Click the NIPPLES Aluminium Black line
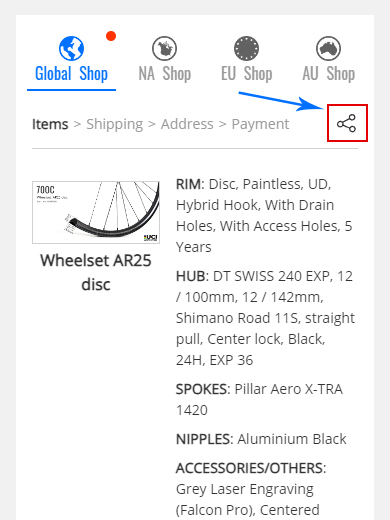 pos(261,439)
